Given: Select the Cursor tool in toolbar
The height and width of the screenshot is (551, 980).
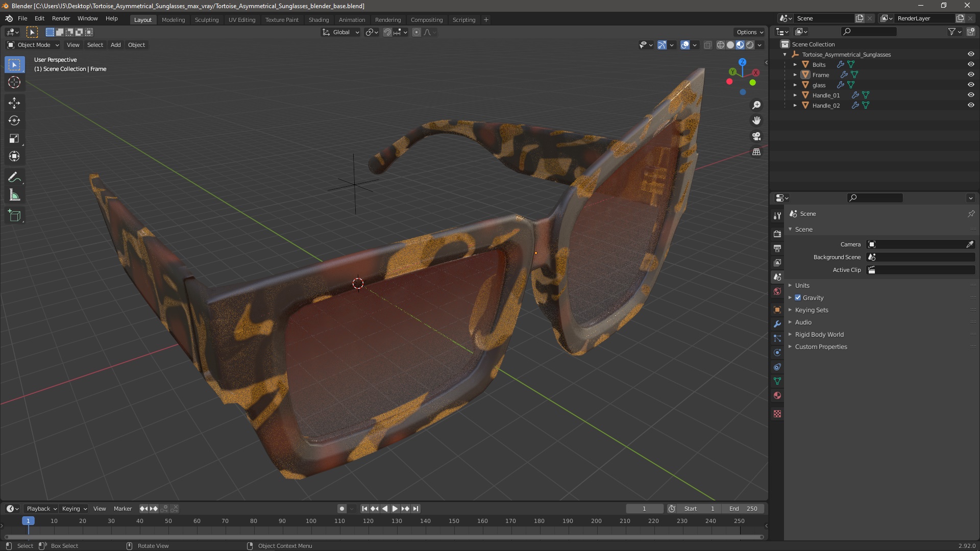Looking at the screenshot, I should click(14, 82).
